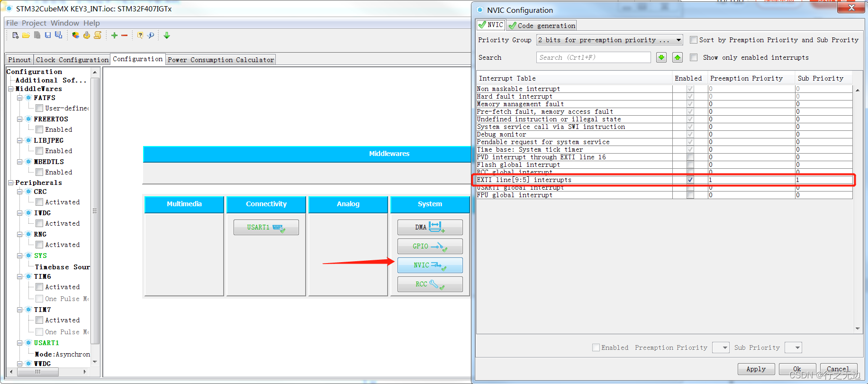This screenshot has height=384, width=868.
Task: Collapse the Peripherals tree node
Action: 11,183
